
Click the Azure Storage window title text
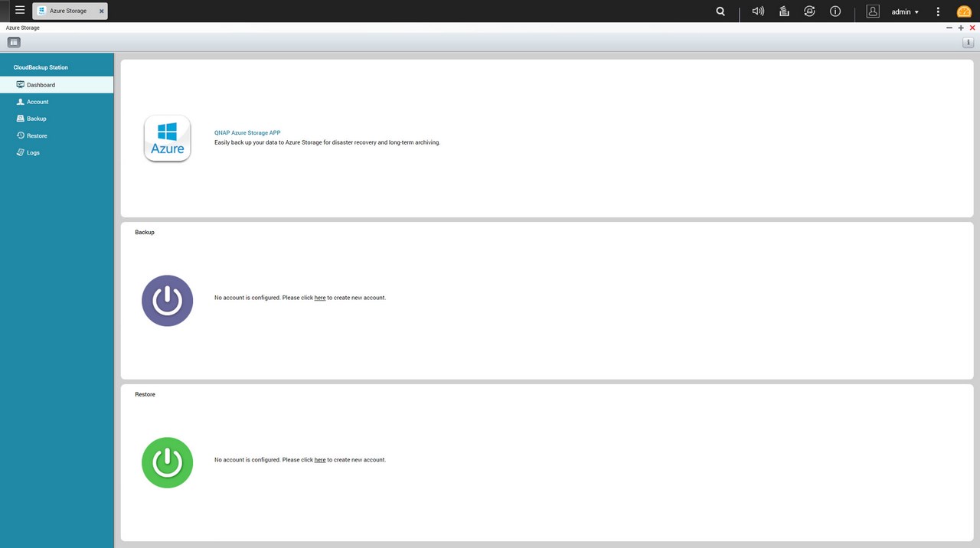[23, 28]
